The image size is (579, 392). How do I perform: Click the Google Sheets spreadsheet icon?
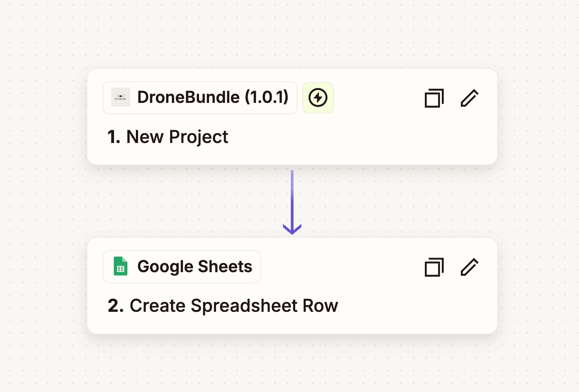[121, 266]
